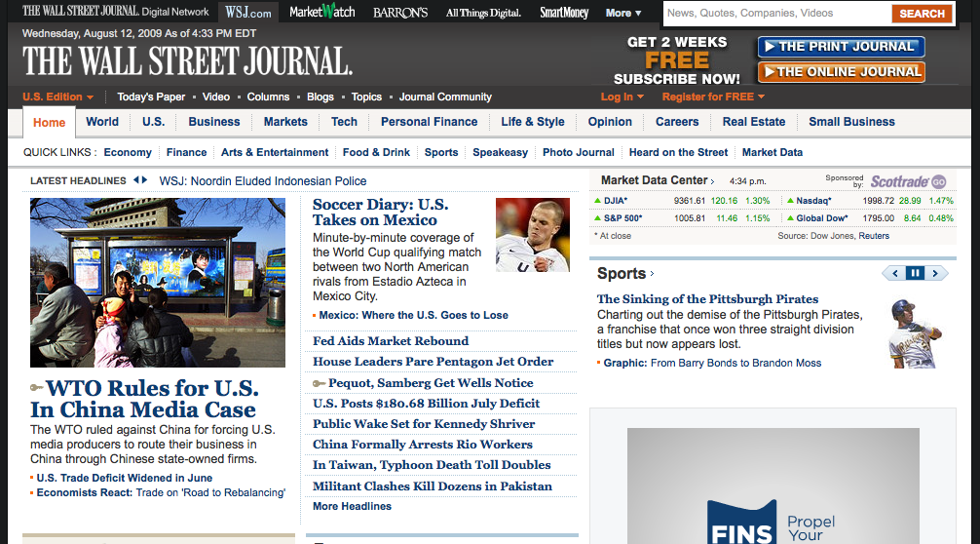Open Noordin Eluded Indonesian Police headline
Image resolution: width=980 pixels, height=544 pixels.
click(262, 181)
